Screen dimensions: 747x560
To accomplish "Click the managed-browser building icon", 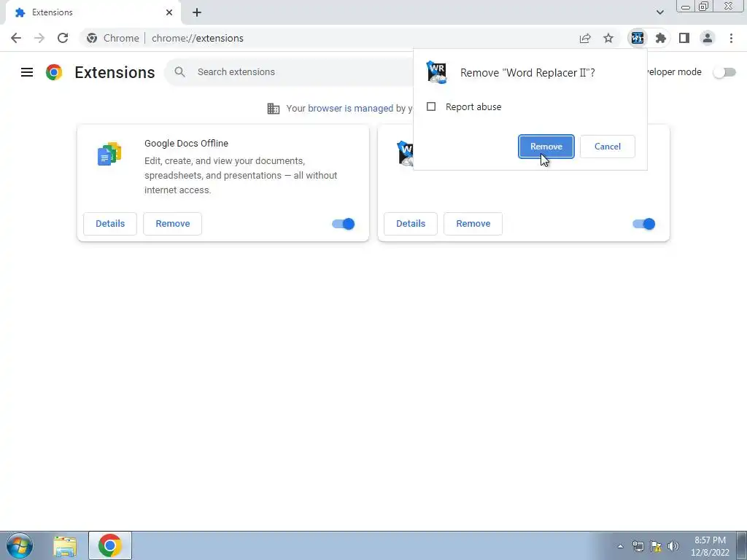I will pos(274,109).
